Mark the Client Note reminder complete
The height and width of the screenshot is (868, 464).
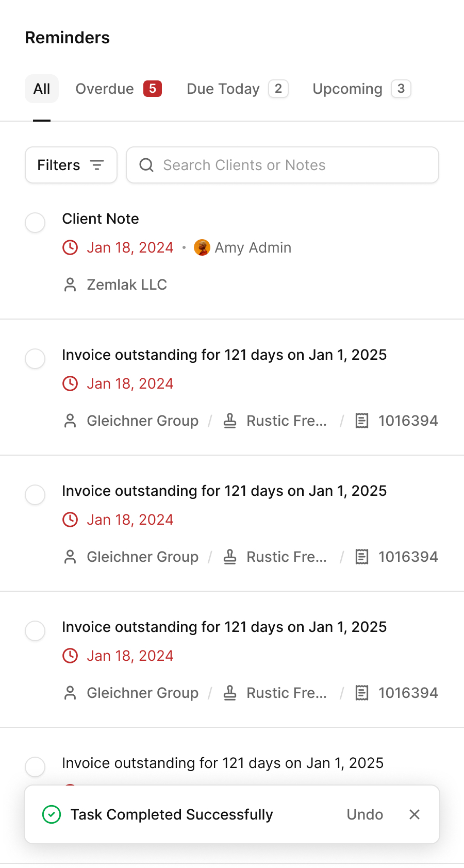pos(35,223)
